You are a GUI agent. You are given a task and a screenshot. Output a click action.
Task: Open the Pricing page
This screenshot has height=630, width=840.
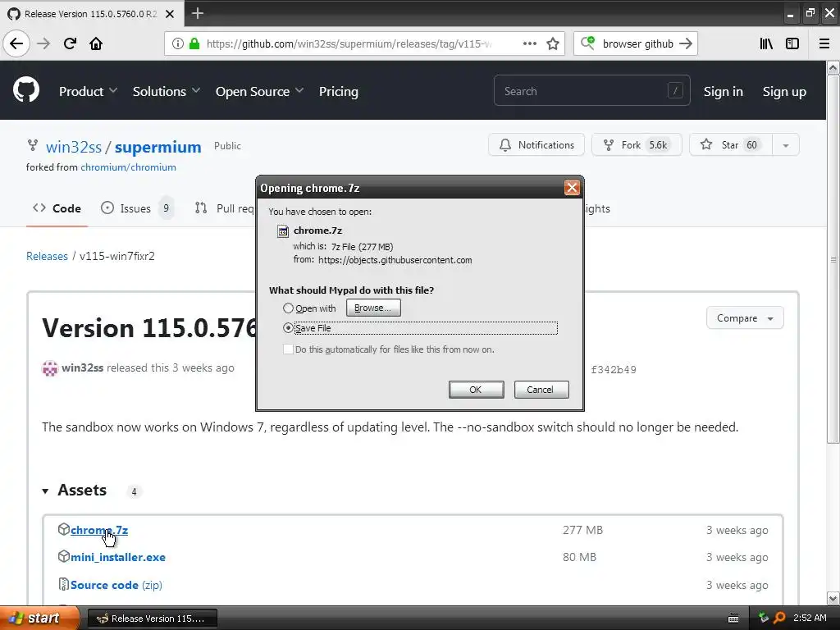click(x=339, y=92)
